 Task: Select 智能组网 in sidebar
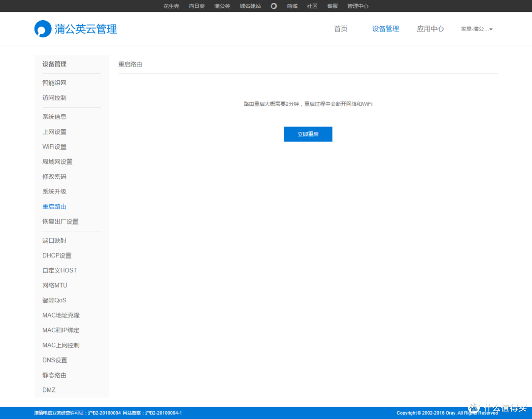(54, 83)
